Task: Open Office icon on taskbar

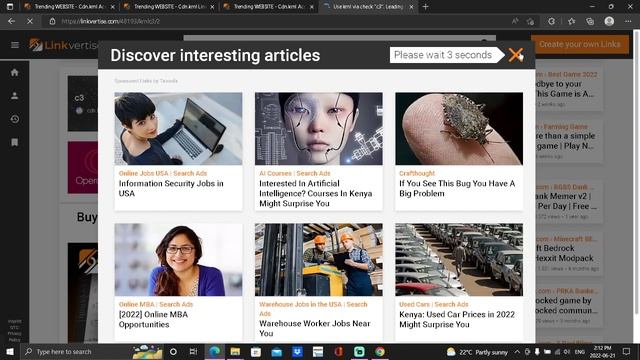Action: tap(338, 351)
